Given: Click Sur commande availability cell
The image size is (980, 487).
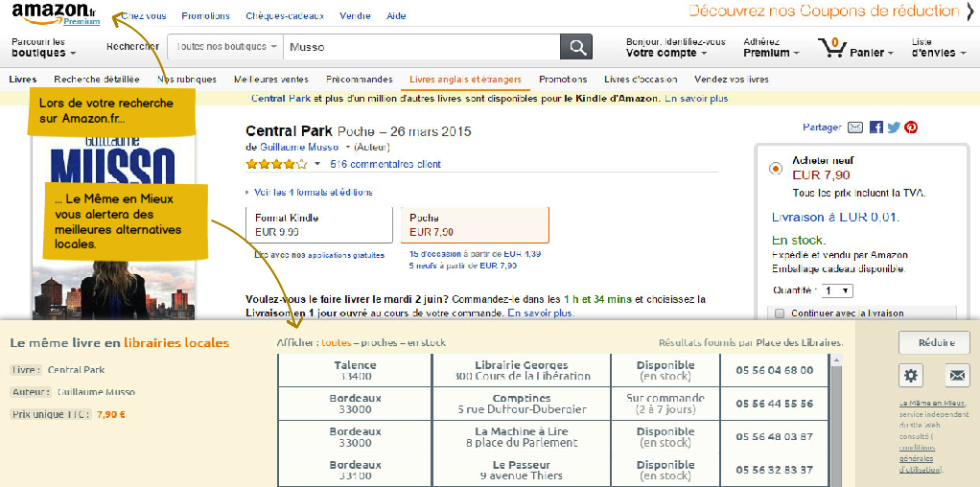Looking at the screenshot, I should tap(665, 404).
